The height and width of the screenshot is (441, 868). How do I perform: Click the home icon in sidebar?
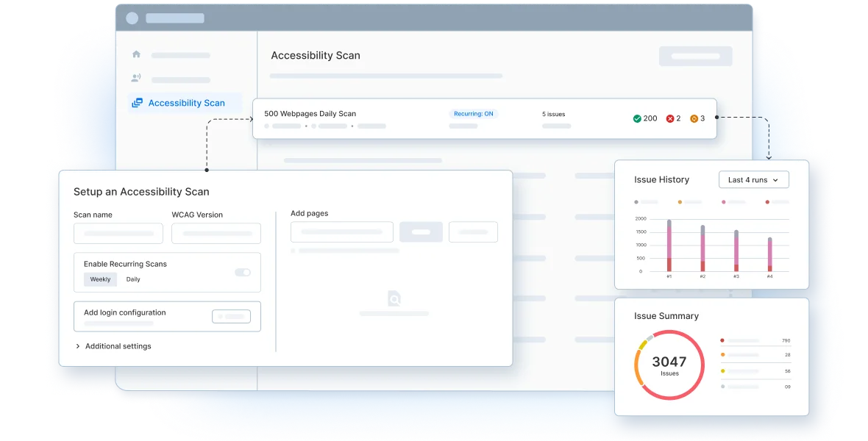pos(136,54)
